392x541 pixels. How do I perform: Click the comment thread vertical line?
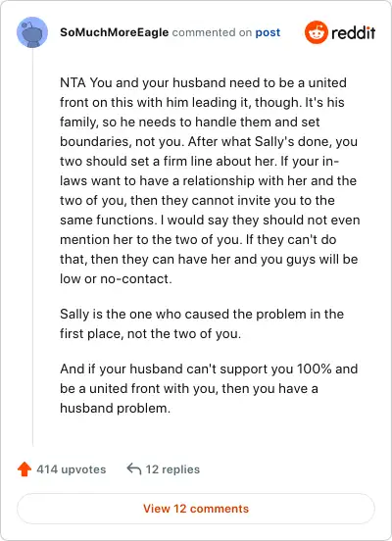[32, 247]
